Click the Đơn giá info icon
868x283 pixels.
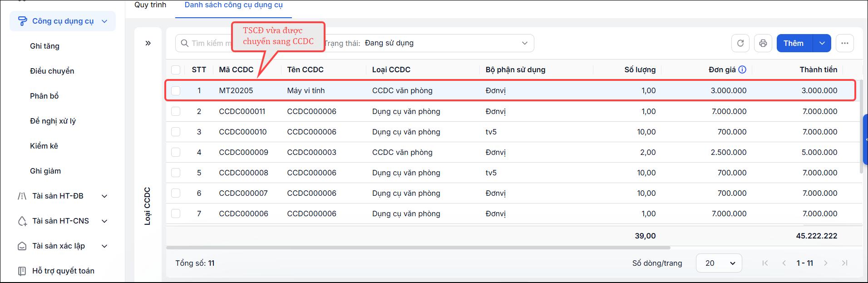coord(742,70)
